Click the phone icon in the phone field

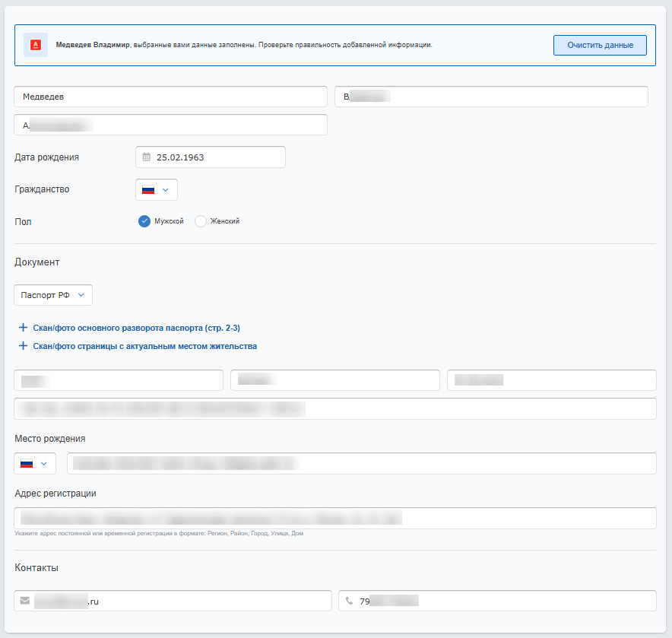point(349,601)
